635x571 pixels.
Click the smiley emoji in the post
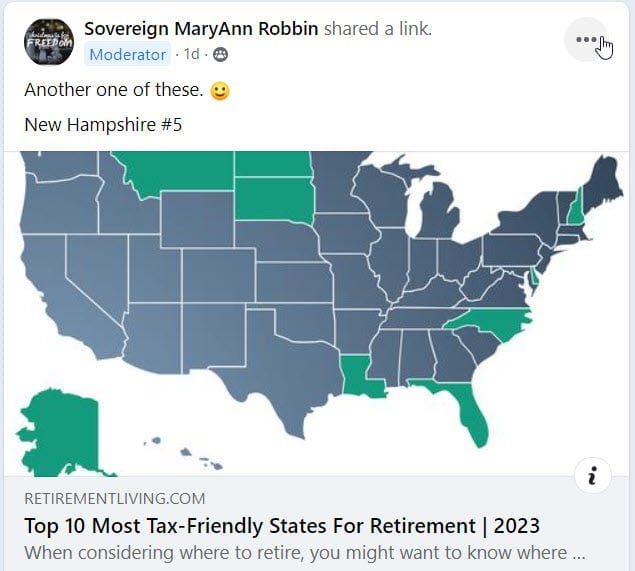point(220,91)
